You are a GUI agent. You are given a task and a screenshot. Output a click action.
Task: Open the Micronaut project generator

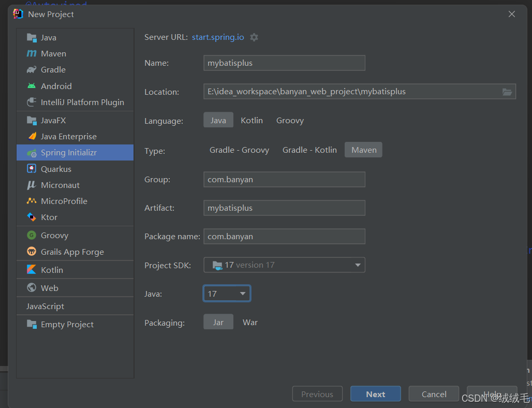pyautogui.click(x=58, y=185)
